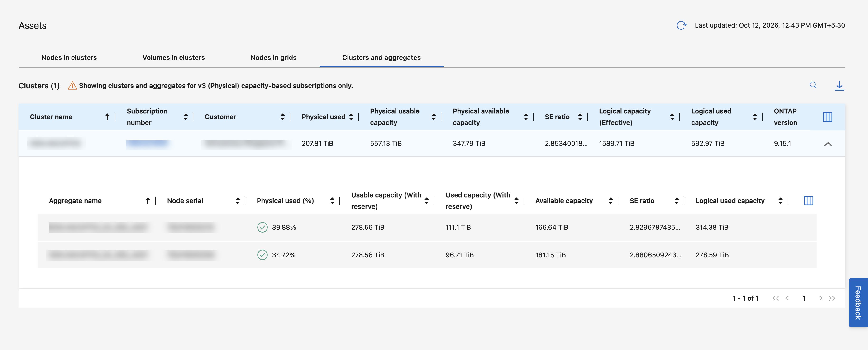Download the clusters table data

[x=839, y=86]
